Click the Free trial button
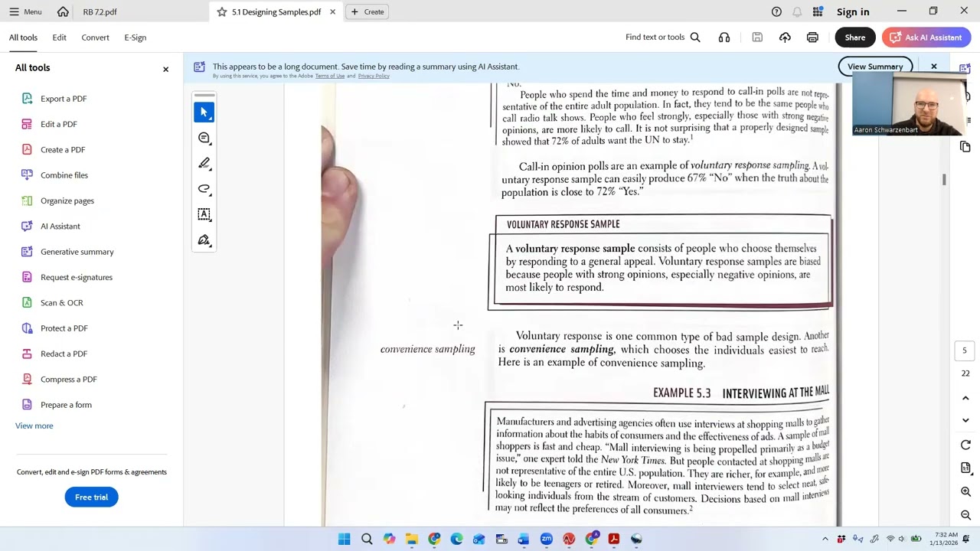Image resolution: width=980 pixels, height=551 pixels. 91,497
